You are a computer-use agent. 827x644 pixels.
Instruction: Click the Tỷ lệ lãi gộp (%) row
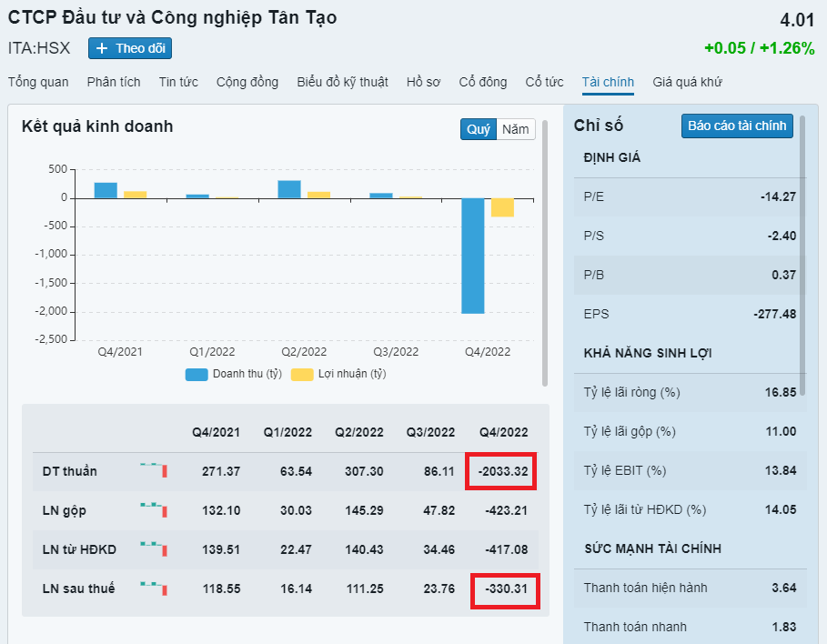[x=690, y=432]
